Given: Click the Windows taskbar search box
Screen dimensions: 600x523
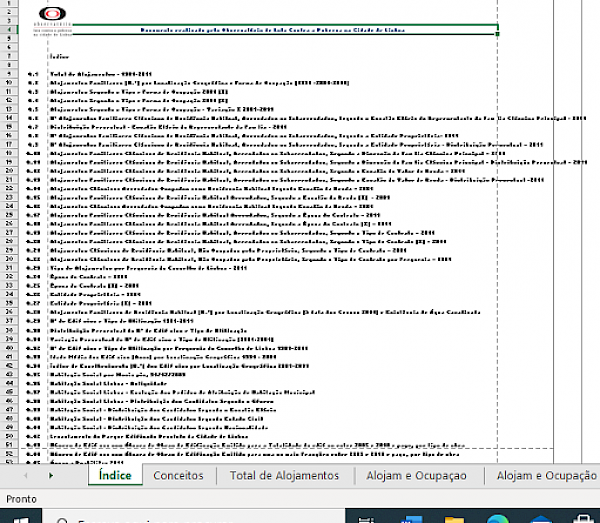Looking at the screenshot, I should pyautogui.click(x=193, y=518).
